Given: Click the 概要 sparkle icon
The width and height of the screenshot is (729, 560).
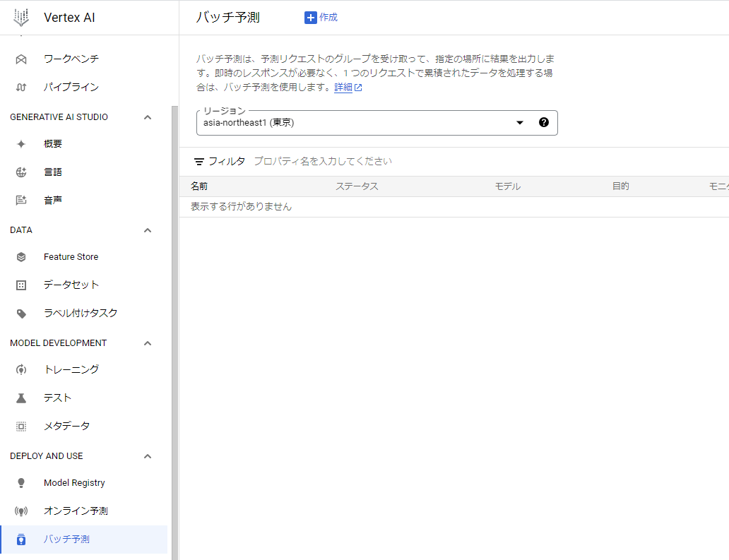Looking at the screenshot, I should (21, 144).
